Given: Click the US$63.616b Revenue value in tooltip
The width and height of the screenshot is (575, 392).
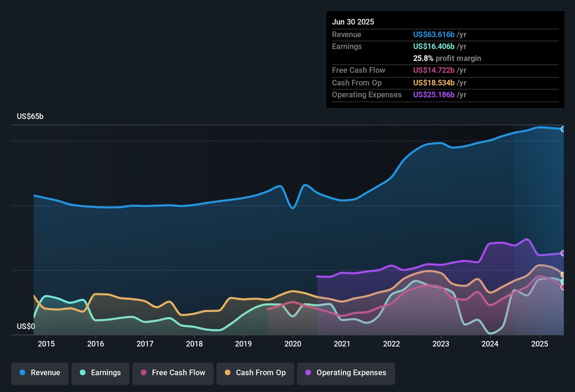Looking at the screenshot, I should (x=434, y=35).
